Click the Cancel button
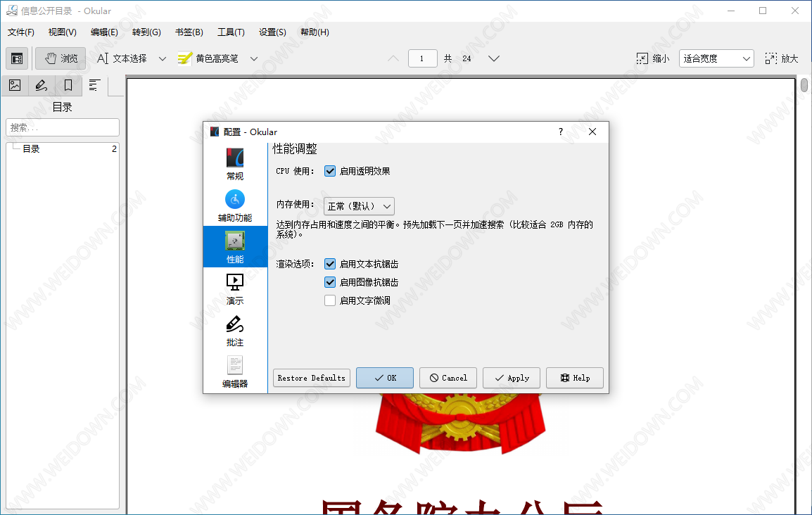This screenshot has height=515, width=812. click(448, 378)
